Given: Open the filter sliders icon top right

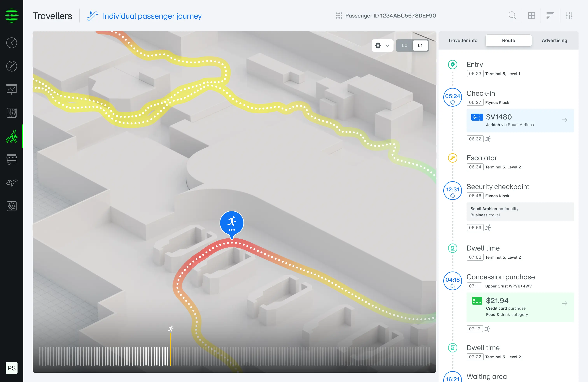Looking at the screenshot, I should pyautogui.click(x=570, y=15).
